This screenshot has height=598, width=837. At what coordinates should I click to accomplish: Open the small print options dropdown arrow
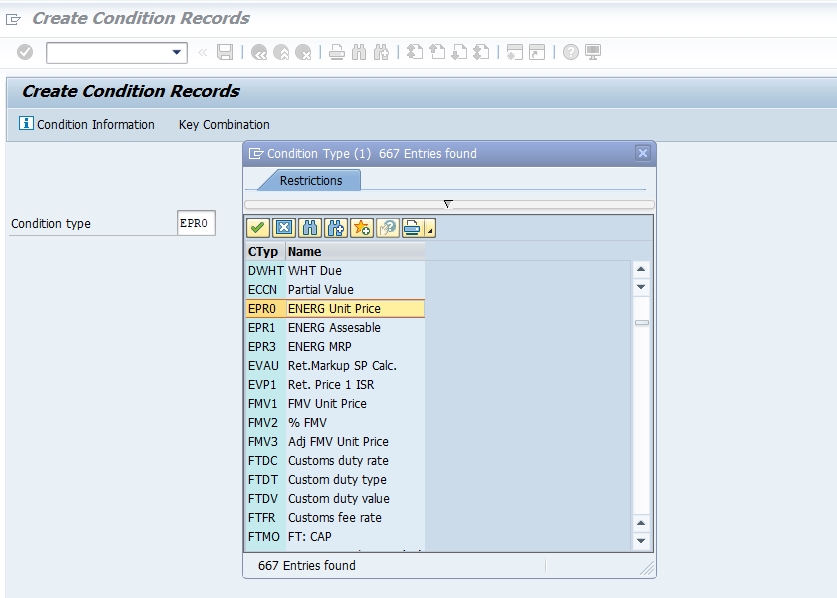tap(430, 229)
